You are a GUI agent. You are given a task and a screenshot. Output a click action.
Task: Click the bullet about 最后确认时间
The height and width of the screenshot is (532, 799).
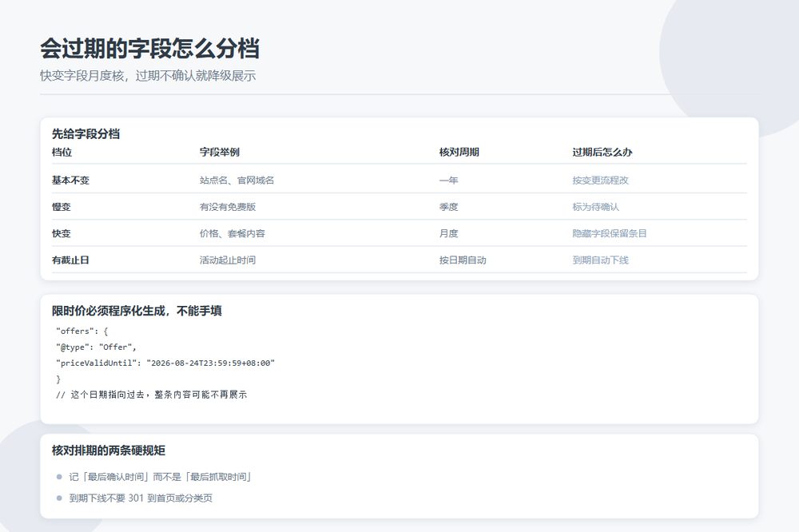coord(160,477)
